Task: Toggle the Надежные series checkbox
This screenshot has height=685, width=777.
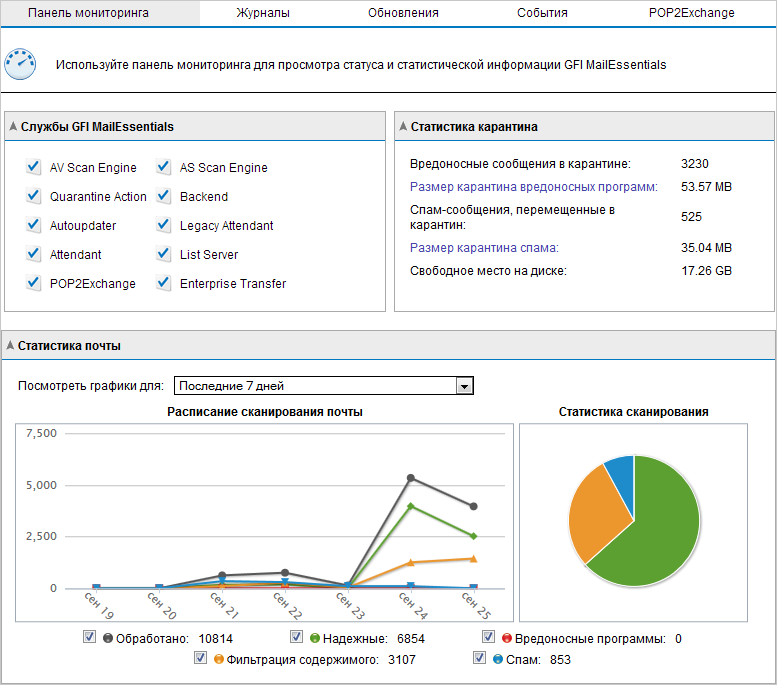Action: (296, 636)
